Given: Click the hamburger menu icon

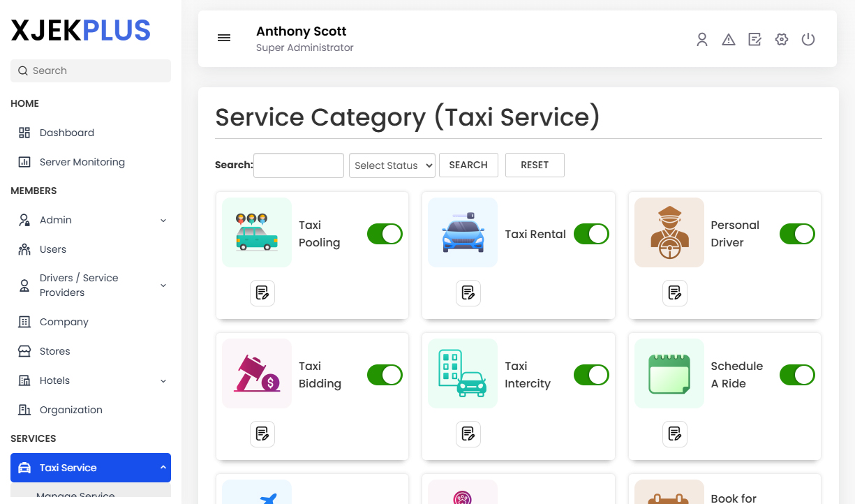Looking at the screenshot, I should click(x=224, y=38).
